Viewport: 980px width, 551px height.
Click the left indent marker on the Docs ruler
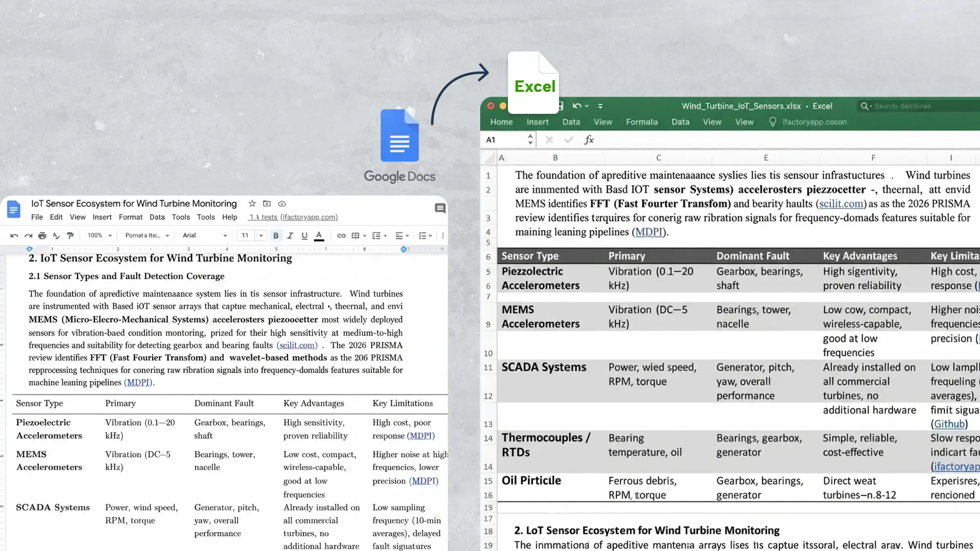click(29, 249)
